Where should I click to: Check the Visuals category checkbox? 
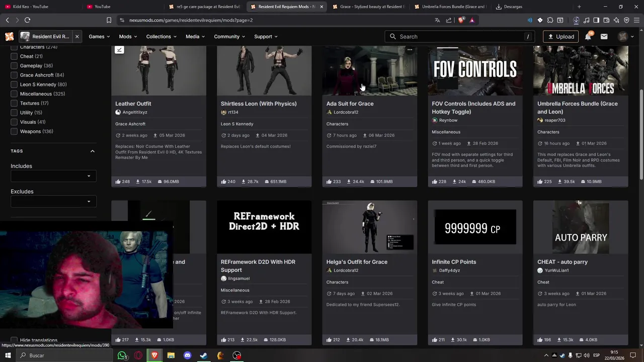pos(14,122)
